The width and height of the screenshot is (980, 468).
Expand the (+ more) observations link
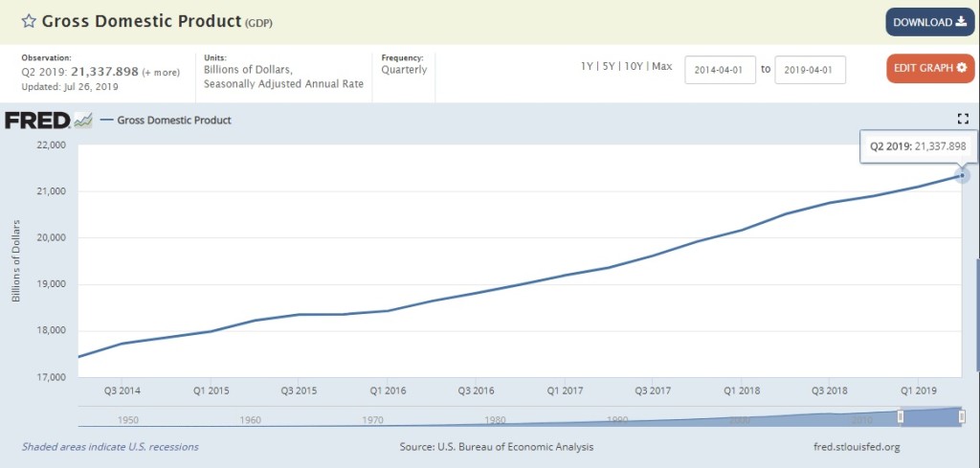click(163, 72)
